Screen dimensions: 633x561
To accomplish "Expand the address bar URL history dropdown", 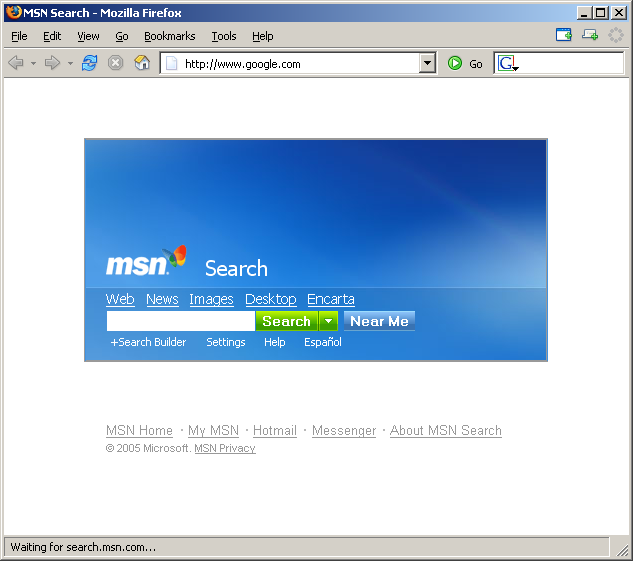I will coord(427,63).
